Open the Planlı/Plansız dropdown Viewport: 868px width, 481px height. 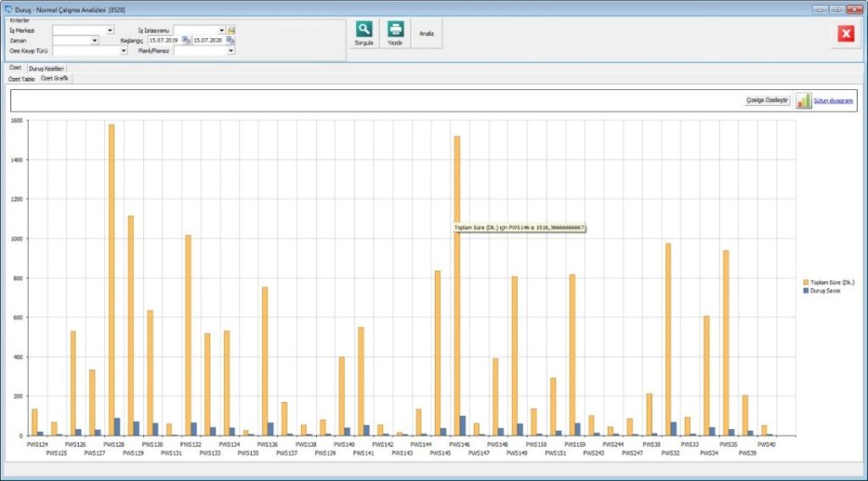click(230, 50)
